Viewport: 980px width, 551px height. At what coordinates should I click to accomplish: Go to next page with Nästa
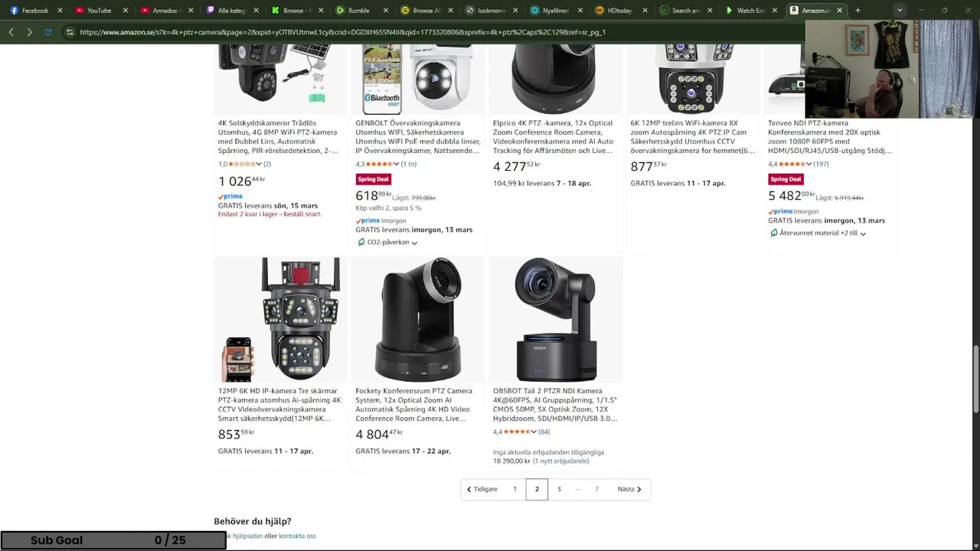coord(629,489)
